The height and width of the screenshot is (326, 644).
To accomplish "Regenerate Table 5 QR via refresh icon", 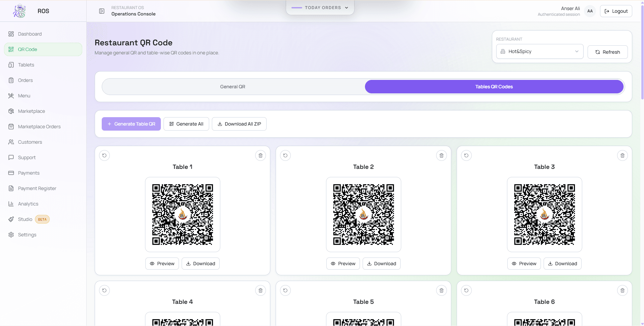I will (x=285, y=290).
